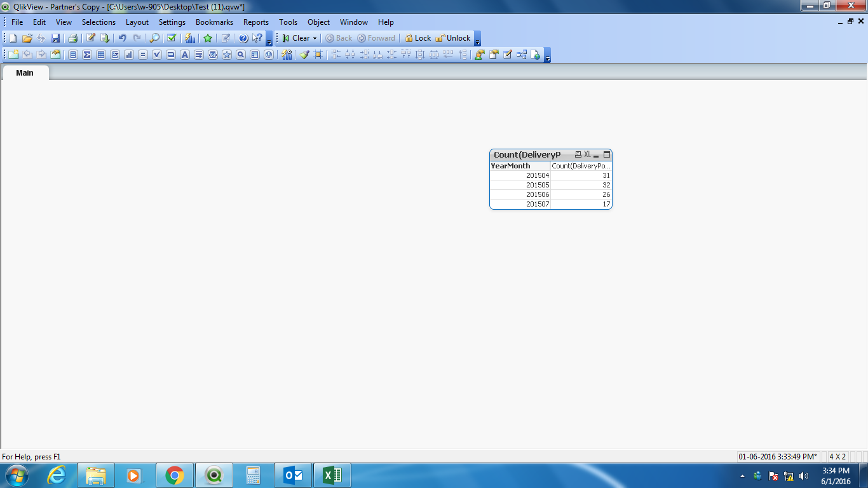Create a new Chart object

click(x=129, y=55)
